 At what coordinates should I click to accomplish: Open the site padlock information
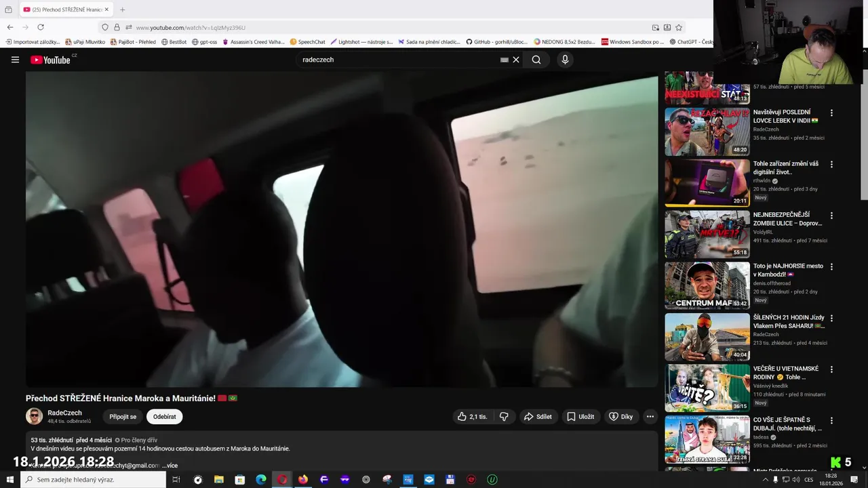click(x=117, y=27)
